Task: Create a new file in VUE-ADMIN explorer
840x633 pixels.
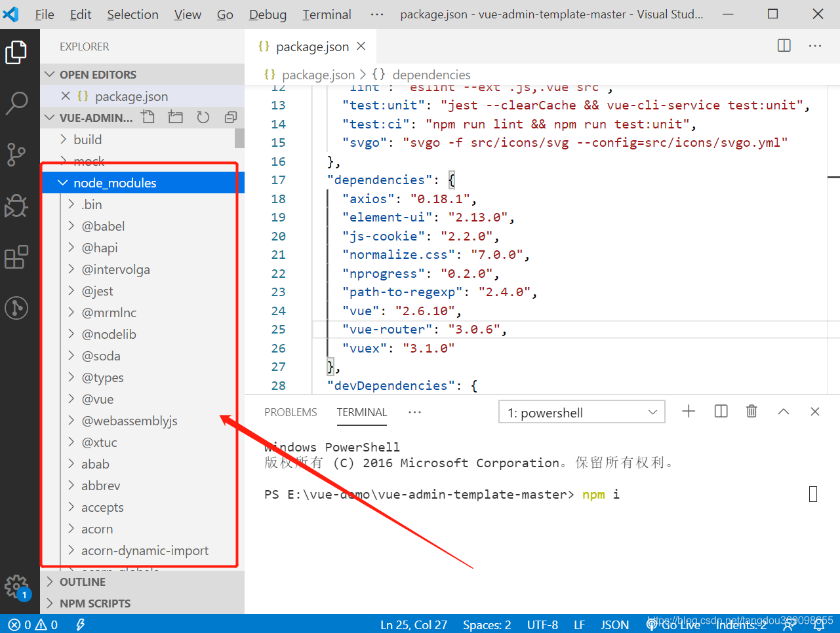Action: [148, 117]
